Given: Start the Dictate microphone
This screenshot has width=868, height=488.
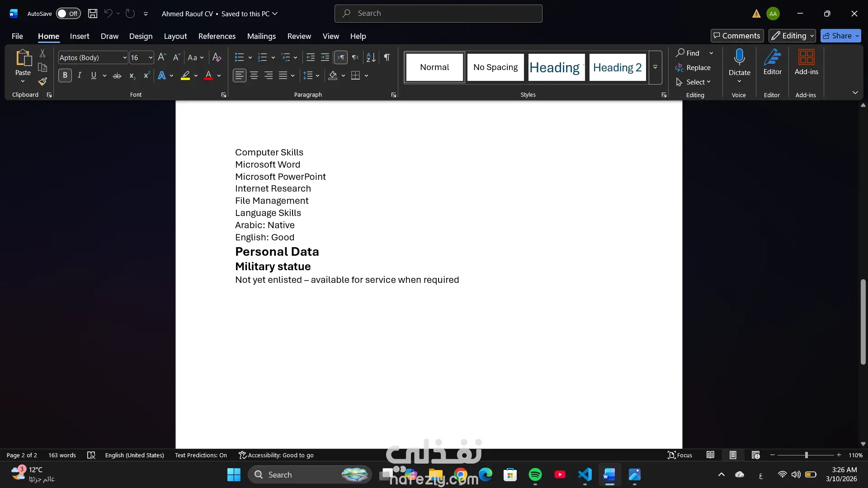Looking at the screenshot, I should tap(739, 58).
